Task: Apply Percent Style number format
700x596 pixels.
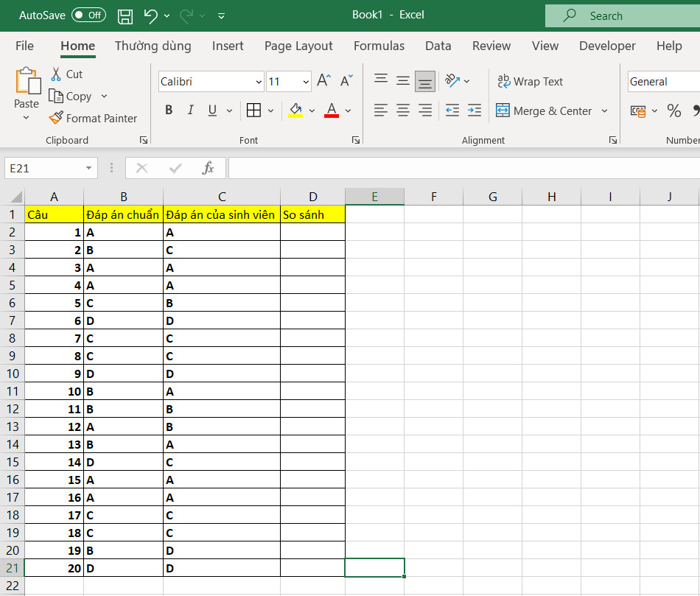Action: click(673, 109)
